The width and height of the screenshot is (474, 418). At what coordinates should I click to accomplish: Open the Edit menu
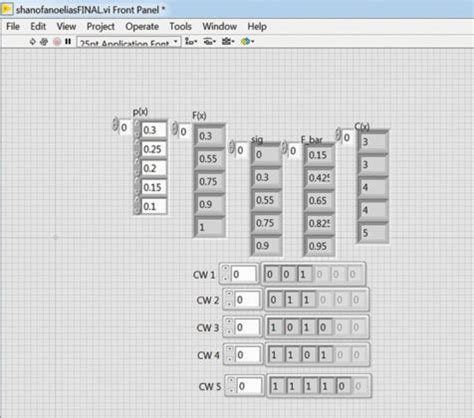pyautogui.click(x=38, y=26)
